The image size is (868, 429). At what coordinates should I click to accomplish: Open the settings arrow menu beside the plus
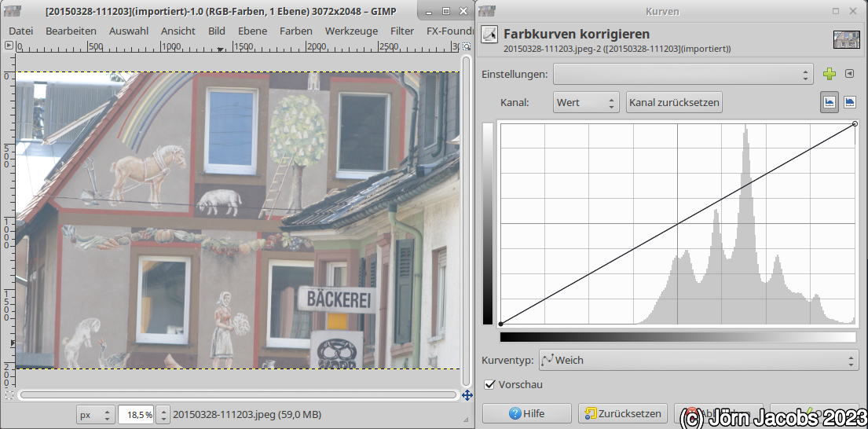[849, 74]
